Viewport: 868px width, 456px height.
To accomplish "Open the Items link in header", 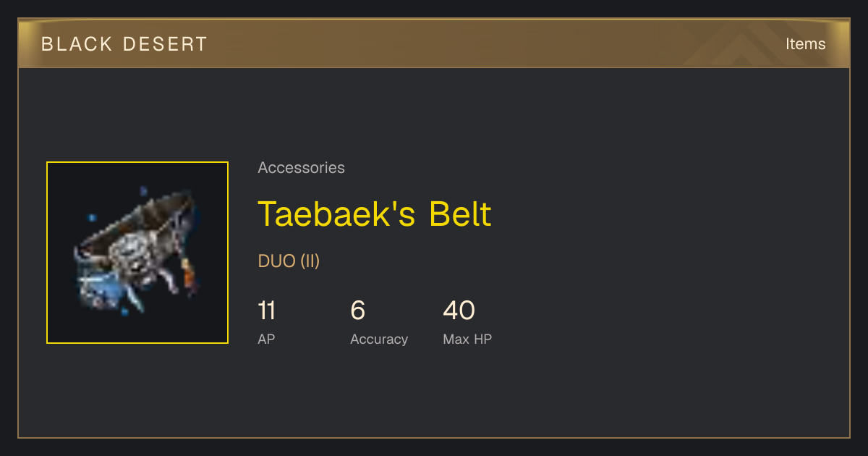I will click(x=805, y=43).
